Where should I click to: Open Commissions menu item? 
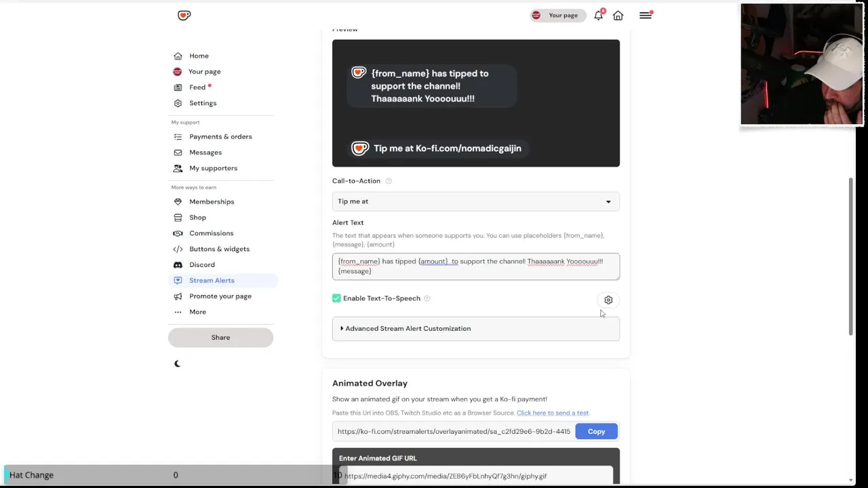tap(211, 233)
